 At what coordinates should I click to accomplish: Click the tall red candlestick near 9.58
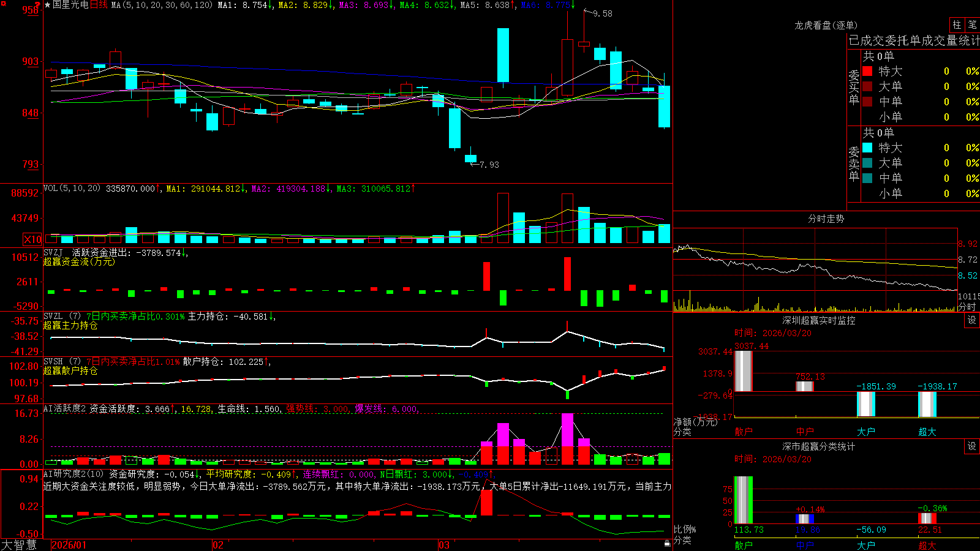568,67
